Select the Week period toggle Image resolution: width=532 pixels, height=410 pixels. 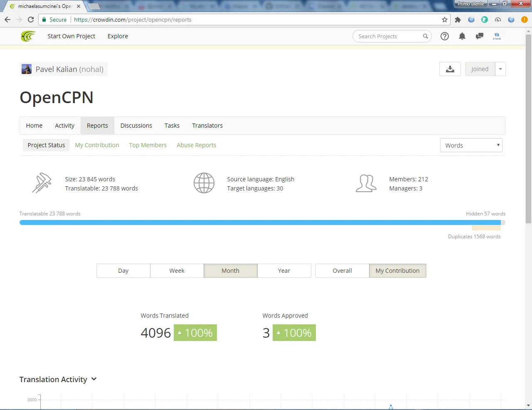177,271
